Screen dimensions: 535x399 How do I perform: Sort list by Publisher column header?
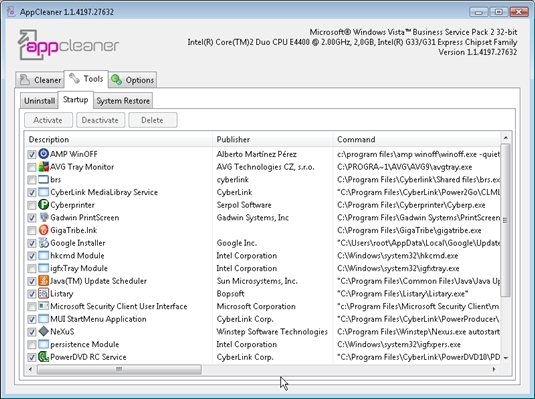272,139
